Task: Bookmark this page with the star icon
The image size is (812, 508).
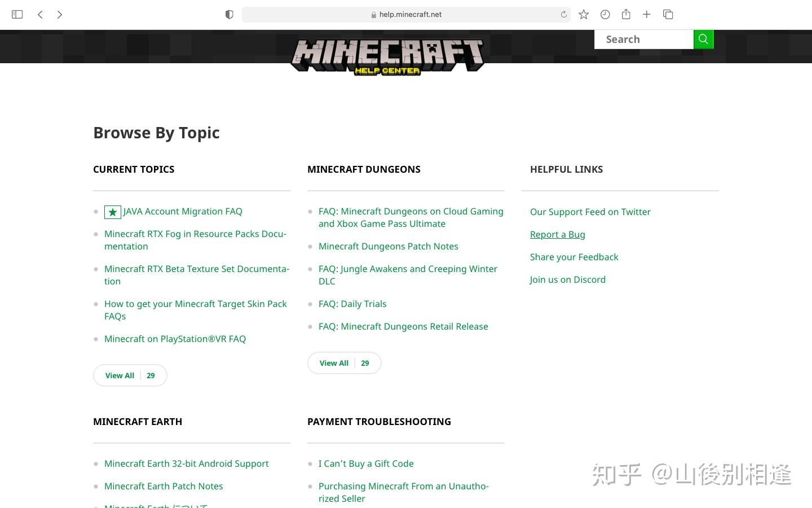Action: tap(584, 14)
